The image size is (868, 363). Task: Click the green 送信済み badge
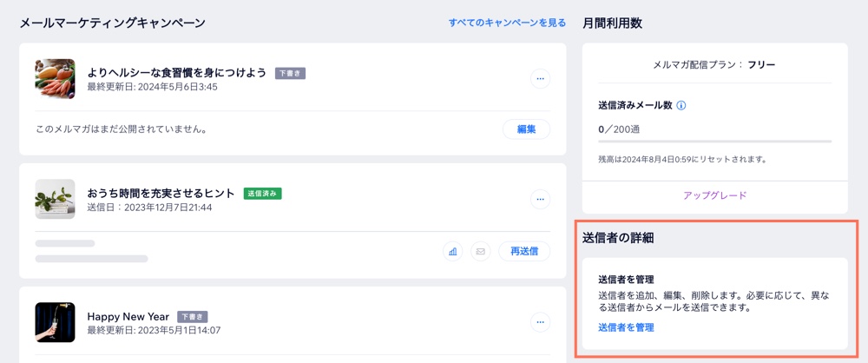[x=262, y=194]
